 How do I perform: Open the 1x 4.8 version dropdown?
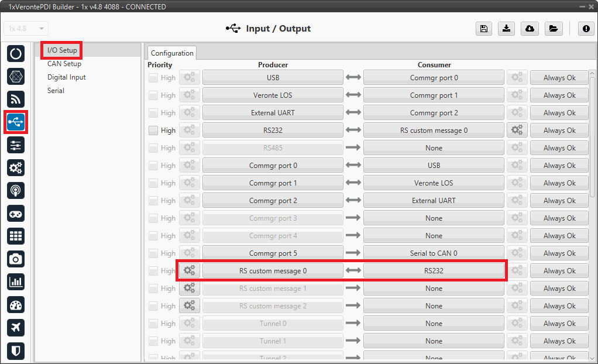(x=26, y=29)
